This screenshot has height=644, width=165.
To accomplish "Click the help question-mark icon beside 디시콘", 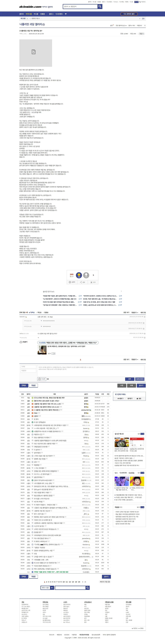I will [48, 379].
